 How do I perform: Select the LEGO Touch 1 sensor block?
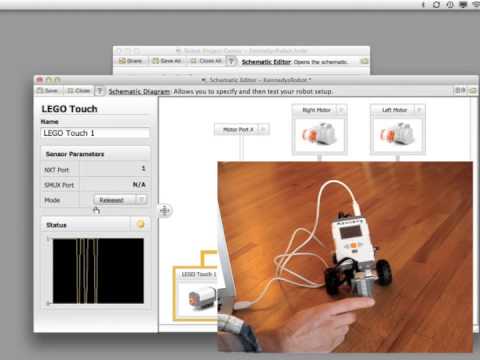(195, 293)
